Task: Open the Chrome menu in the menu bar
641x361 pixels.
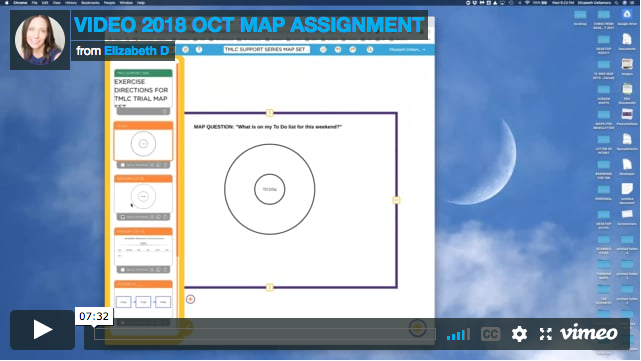Action: pos(20,2)
